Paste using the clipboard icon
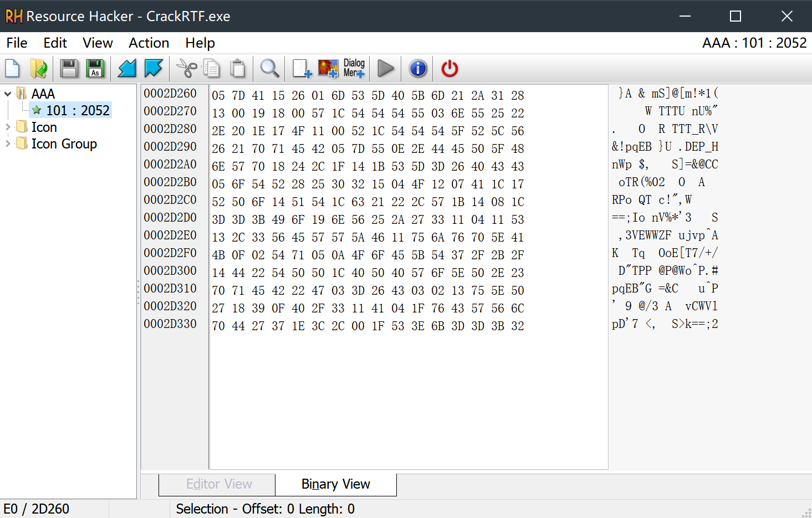Image resolution: width=812 pixels, height=518 pixels. pos(238,69)
